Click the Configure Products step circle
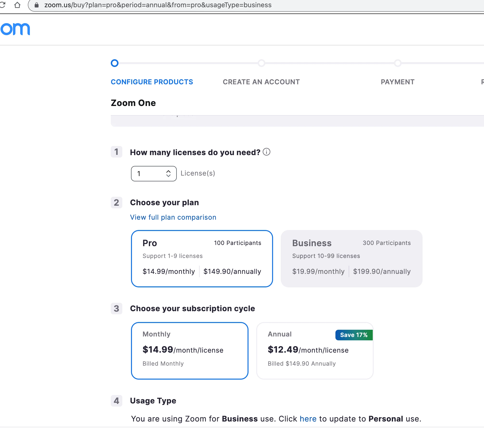Viewport: 484px width, 448px height. tap(114, 63)
